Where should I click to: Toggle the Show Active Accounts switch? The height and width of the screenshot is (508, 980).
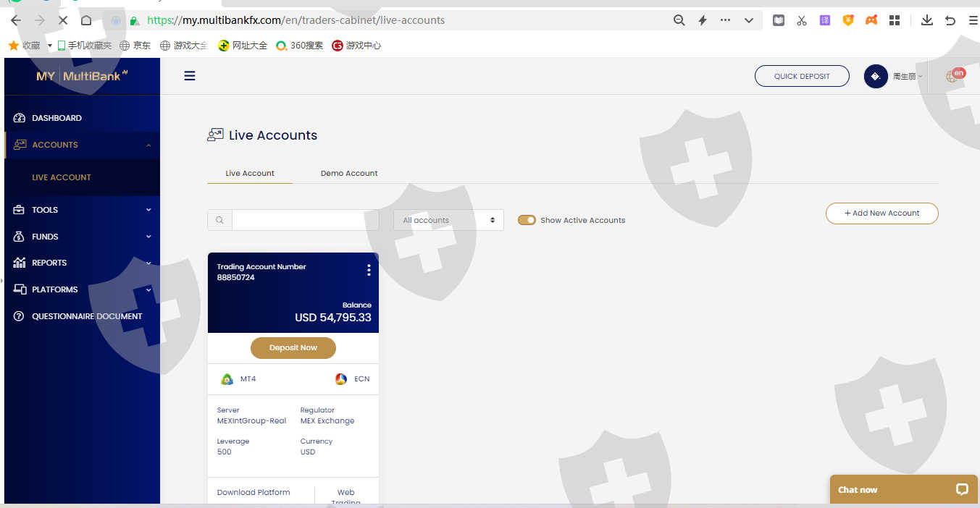click(x=527, y=220)
